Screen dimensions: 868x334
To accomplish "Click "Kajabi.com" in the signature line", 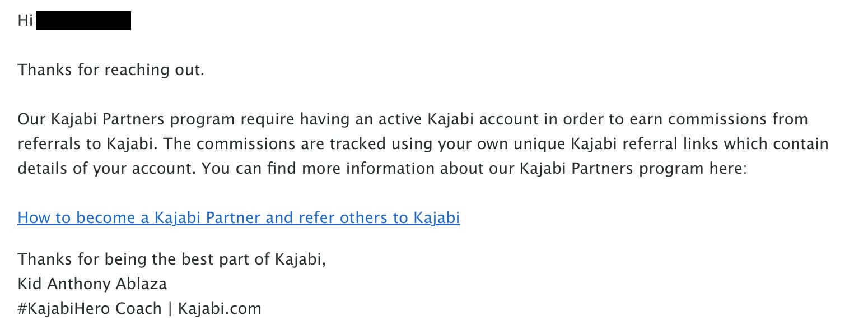I will (x=220, y=309).
